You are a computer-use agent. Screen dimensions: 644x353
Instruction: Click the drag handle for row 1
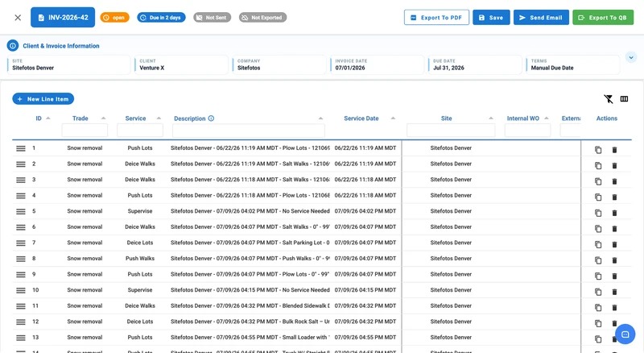pyautogui.click(x=21, y=148)
